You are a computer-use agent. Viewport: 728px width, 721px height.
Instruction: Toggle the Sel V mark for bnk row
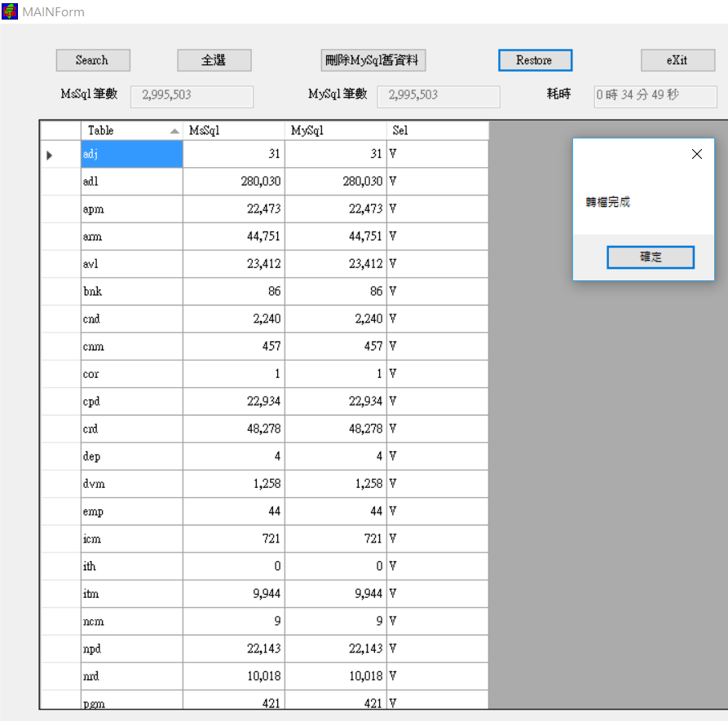[x=393, y=292]
